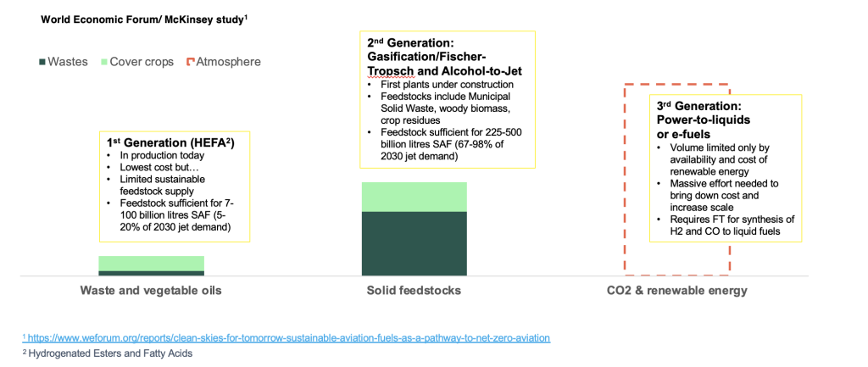Select the Solid feedstocks axis label

click(x=414, y=290)
